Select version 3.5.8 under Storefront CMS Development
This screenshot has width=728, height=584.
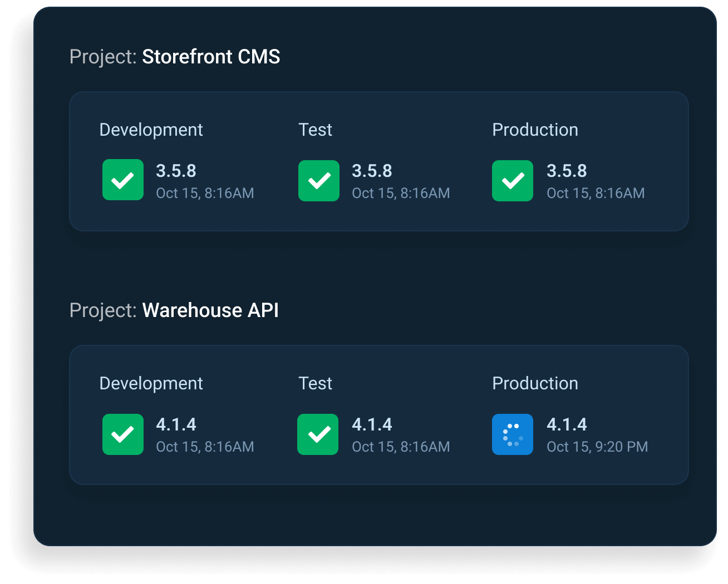[176, 171]
